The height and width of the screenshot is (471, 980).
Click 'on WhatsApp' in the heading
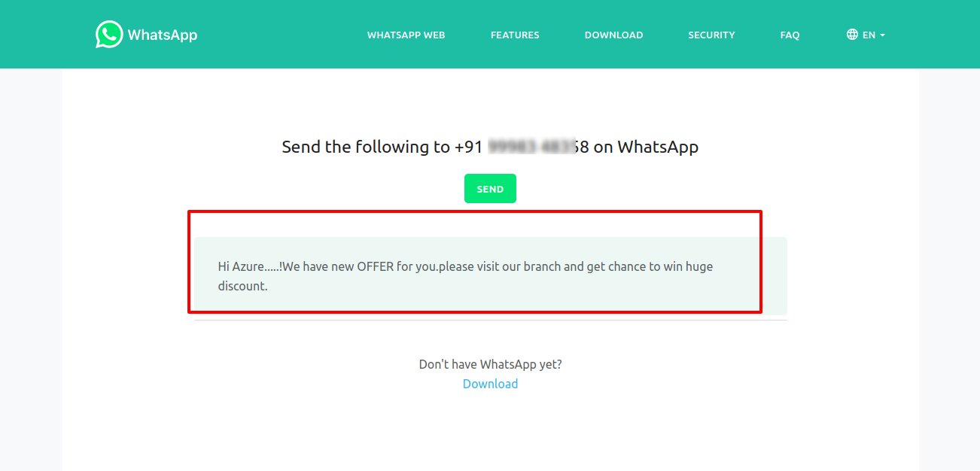coord(646,147)
